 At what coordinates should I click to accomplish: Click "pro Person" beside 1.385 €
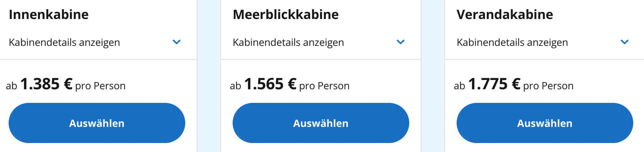(101, 86)
